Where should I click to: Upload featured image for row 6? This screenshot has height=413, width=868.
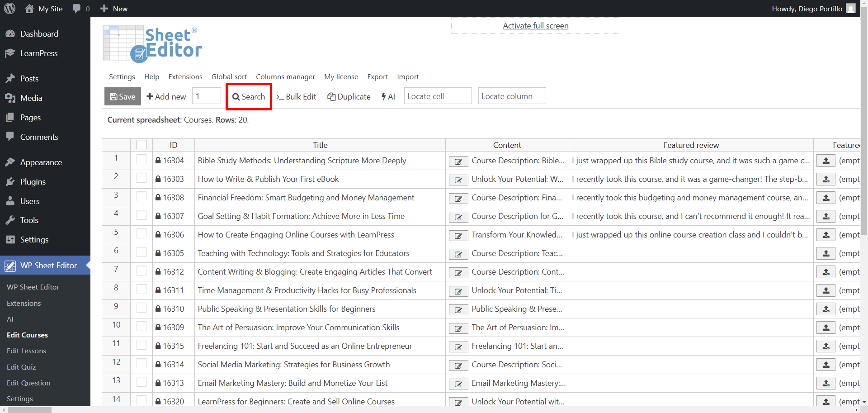coord(826,253)
